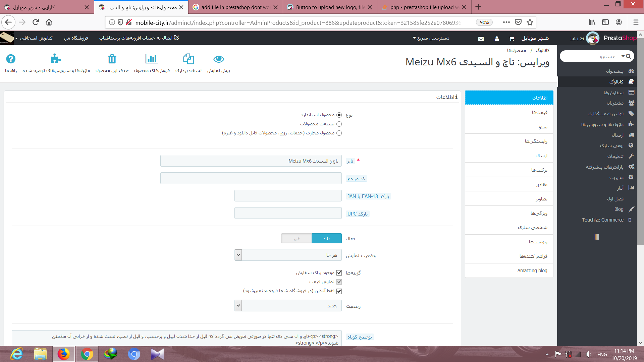
Task: Open employee name dropdown کیانوش اسحاقی
Action: point(34,38)
